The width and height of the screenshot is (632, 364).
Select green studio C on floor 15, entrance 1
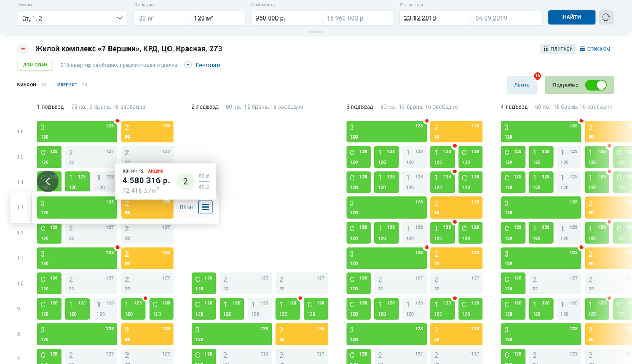coord(50,157)
